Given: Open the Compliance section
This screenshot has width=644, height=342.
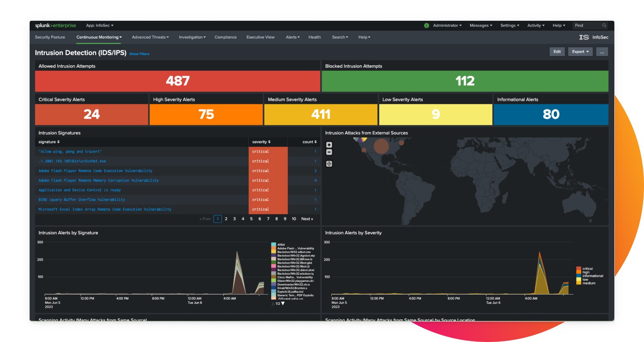Looking at the screenshot, I should tap(225, 37).
